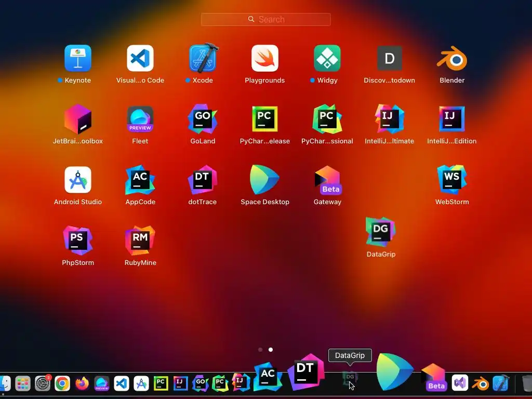Click the Launchpad icon in the Dock
Viewport: 532px width, 399px height.
(23, 383)
